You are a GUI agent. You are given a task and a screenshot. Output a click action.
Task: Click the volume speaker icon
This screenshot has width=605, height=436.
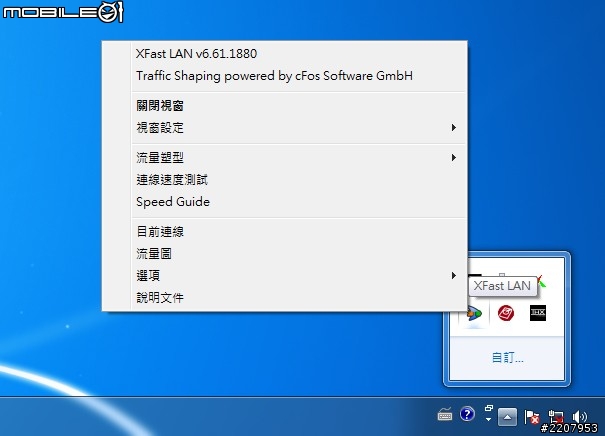[x=580, y=417]
